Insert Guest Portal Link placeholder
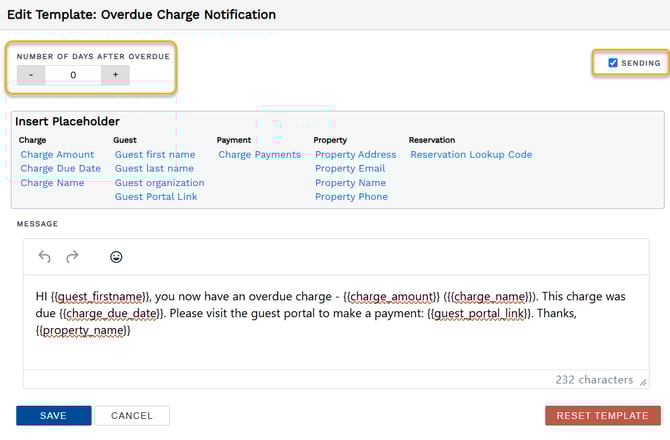 (156, 197)
